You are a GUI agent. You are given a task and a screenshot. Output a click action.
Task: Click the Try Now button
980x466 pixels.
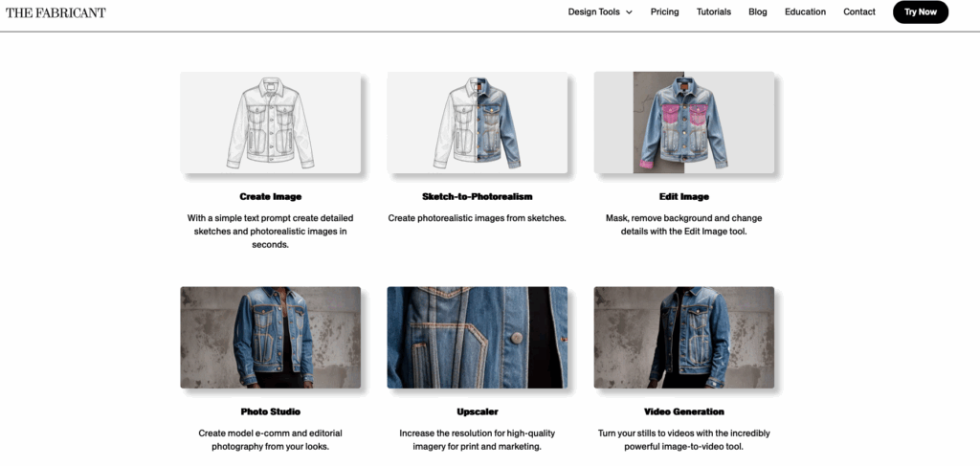[x=921, y=11]
